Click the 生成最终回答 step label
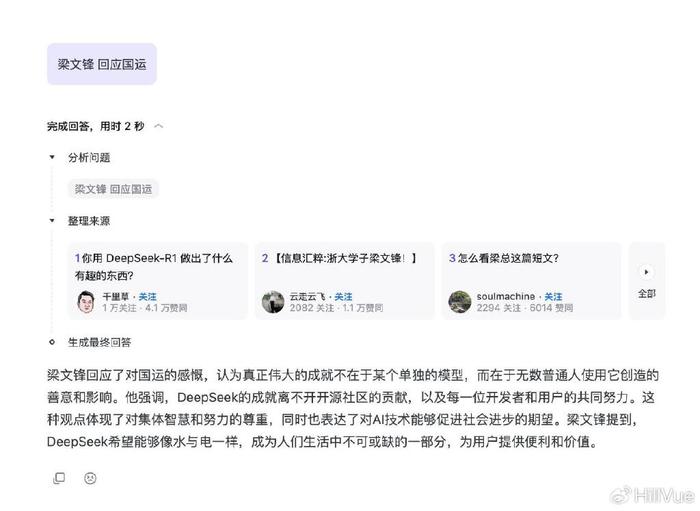This screenshot has height=511, width=700. (x=99, y=342)
